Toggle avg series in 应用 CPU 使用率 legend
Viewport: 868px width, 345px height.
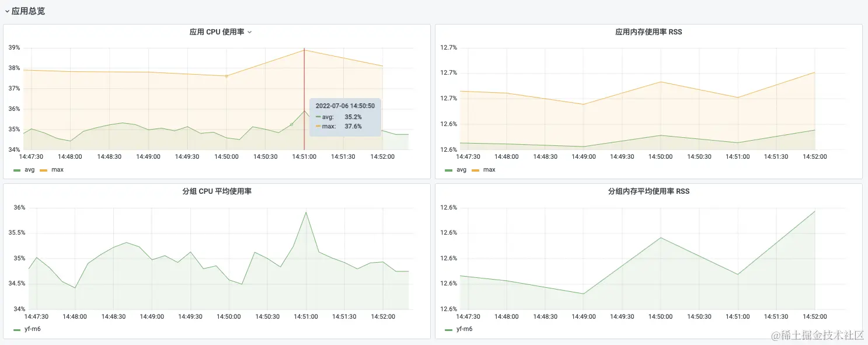(x=30, y=170)
